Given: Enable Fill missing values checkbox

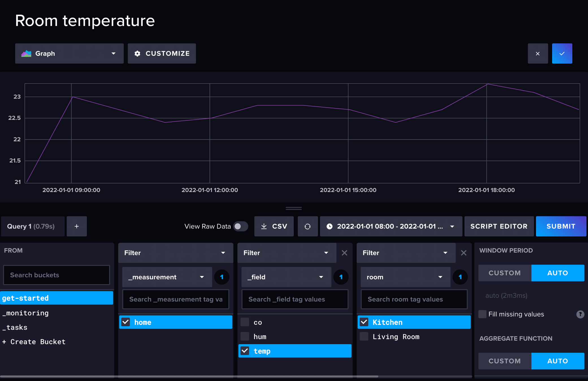Looking at the screenshot, I should click(x=482, y=314).
